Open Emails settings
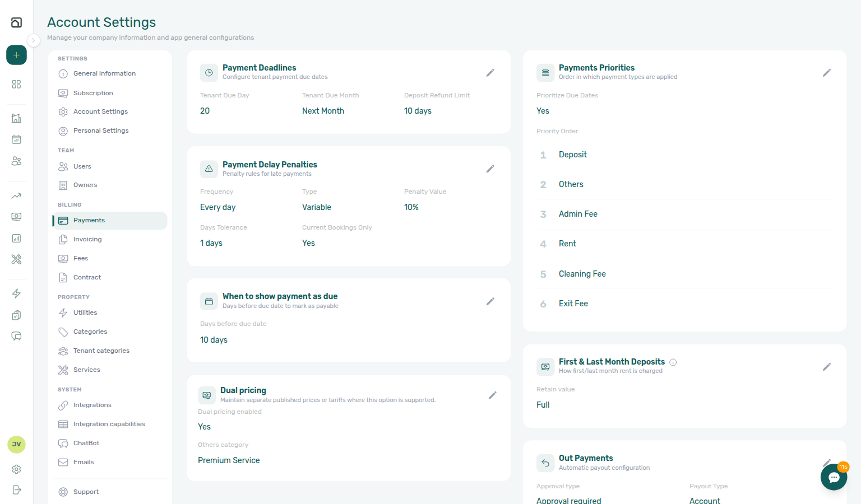 pos(110,462)
